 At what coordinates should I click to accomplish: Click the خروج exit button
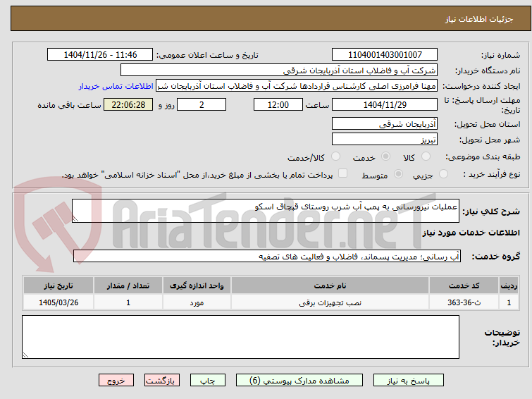click(x=116, y=381)
